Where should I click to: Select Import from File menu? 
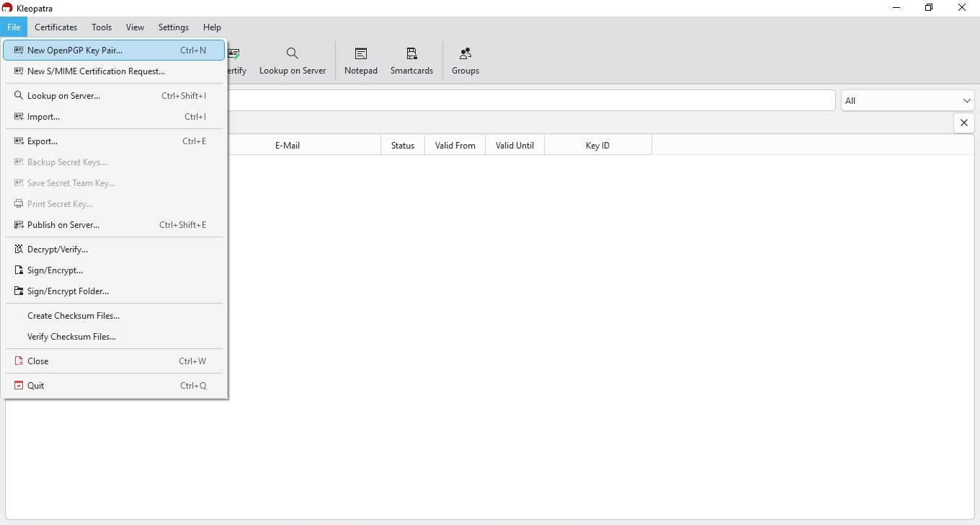(114, 117)
